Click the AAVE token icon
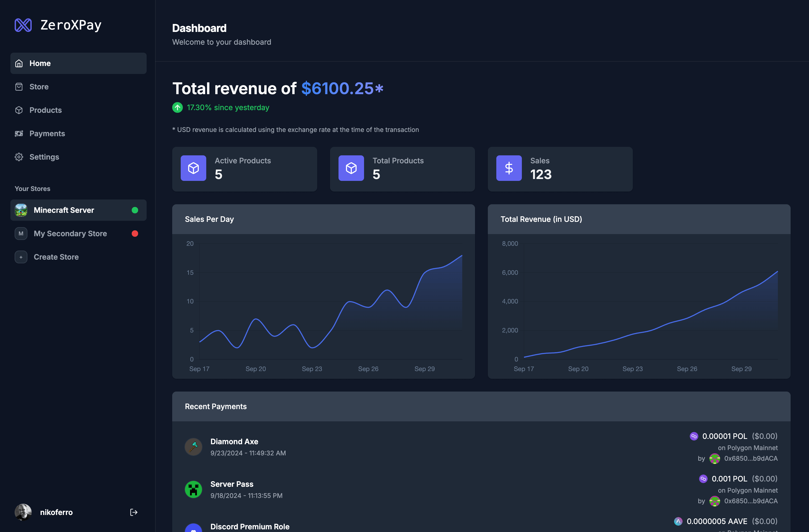 (x=678, y=521)
